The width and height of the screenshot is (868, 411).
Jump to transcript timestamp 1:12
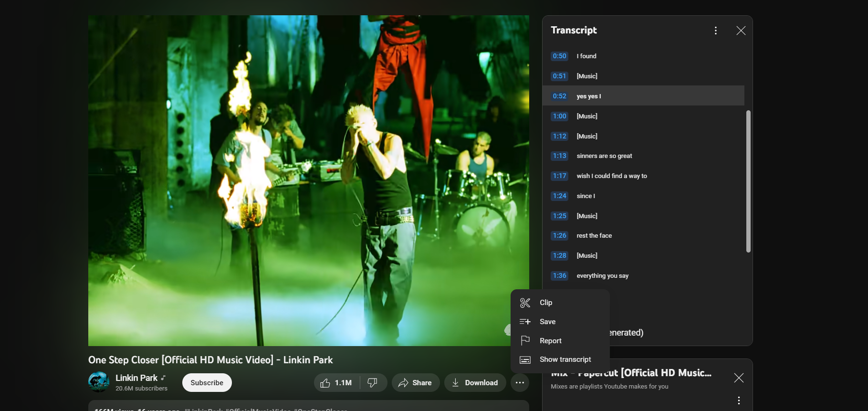[x=559, y=136]
